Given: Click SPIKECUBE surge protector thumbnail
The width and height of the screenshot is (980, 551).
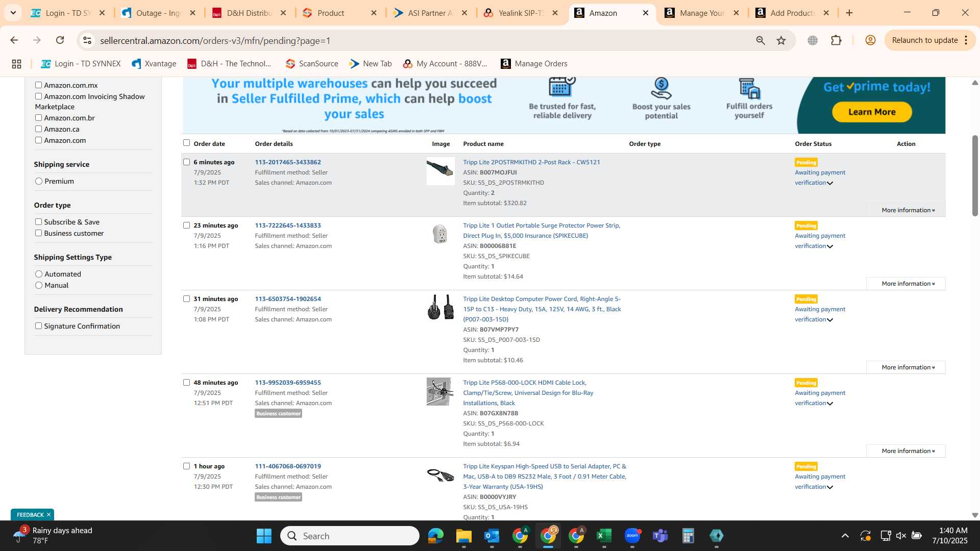Looking at the screenshot, I should coord(440,234).
